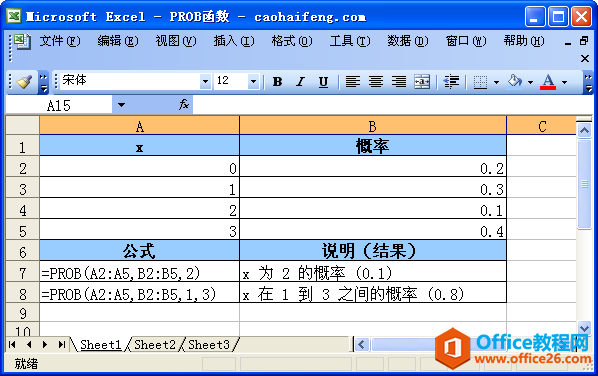Open the 数据(D) menu

[408, 41]
